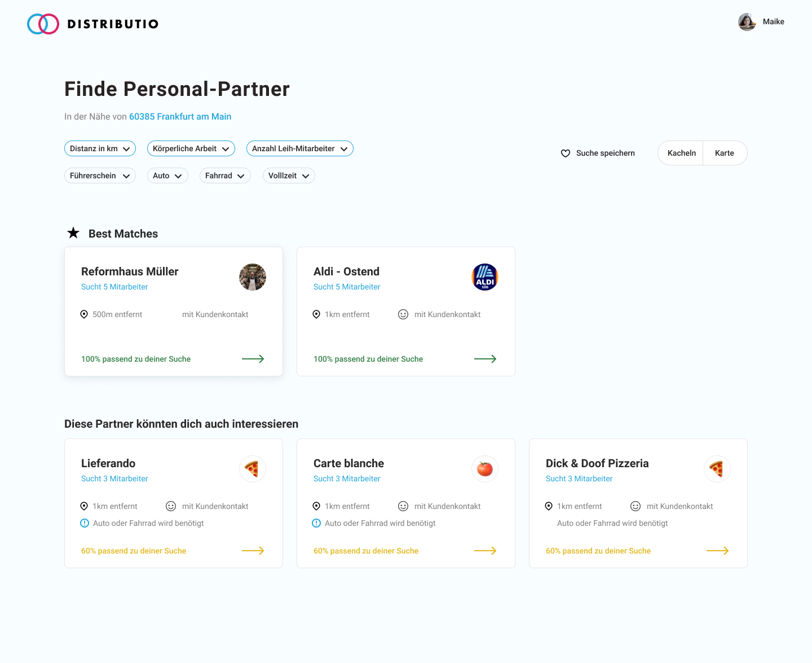Click the smiley icon on Lieferando card
This screenshot has height=663, width=812.
(x=171, y=506)
